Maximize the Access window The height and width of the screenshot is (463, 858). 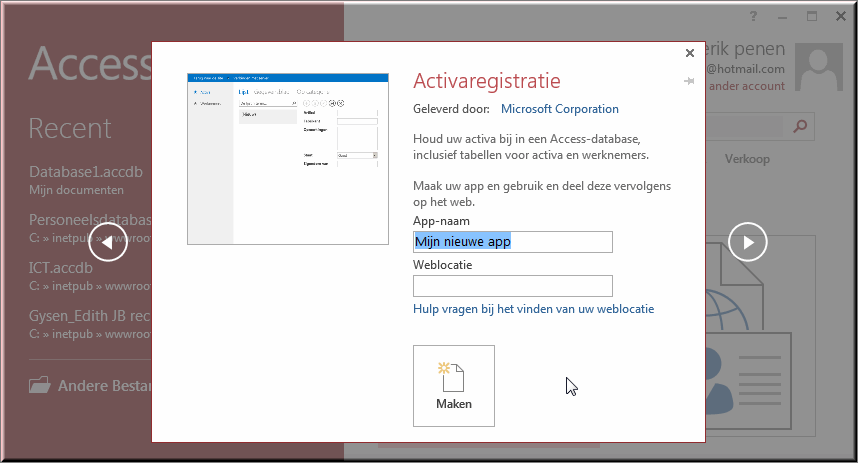tap(812, 16)
